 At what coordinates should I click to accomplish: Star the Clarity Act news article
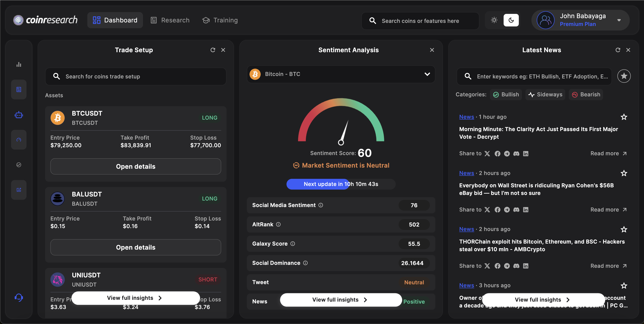coord(624,117)
